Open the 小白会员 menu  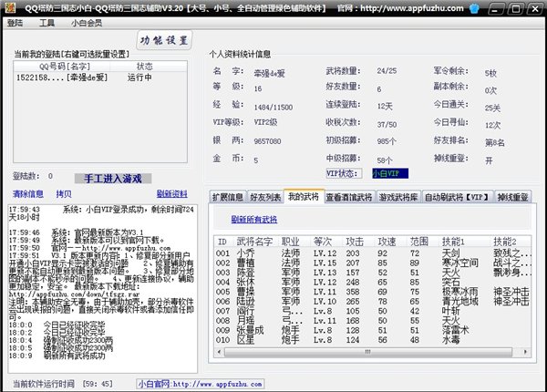(x=87, y=23)
